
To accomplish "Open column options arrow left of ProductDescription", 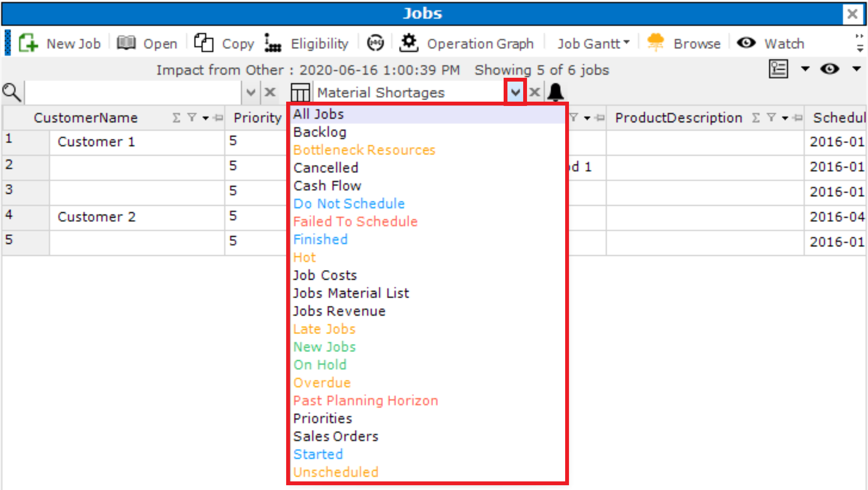I will (x=587, y=118).
